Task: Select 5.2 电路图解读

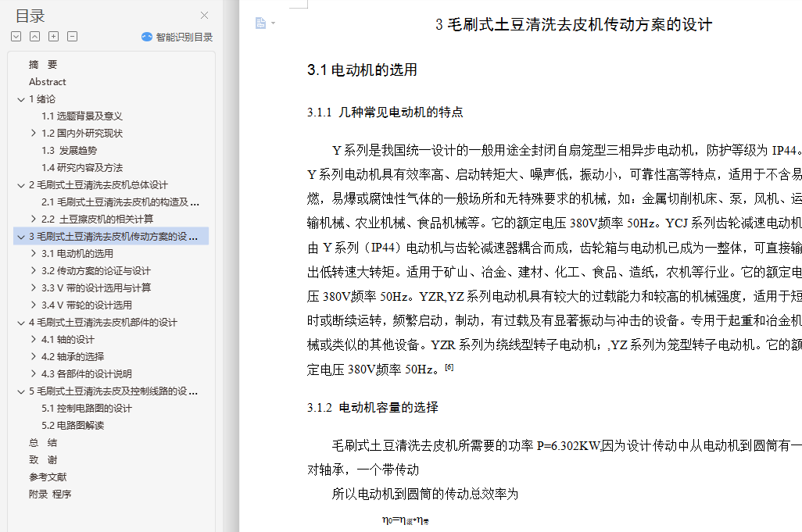Action: click(73, 425)
